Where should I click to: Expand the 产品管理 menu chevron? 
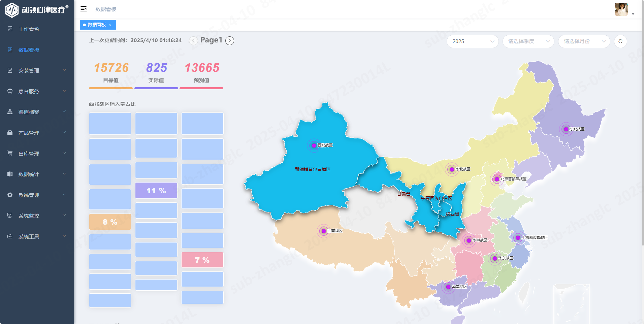(x=64, y=132)
